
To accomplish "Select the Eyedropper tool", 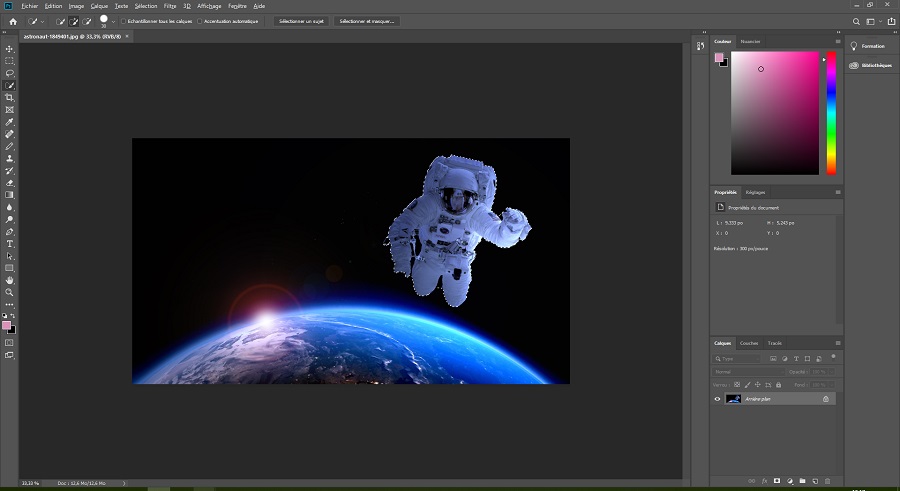I will tap(9, 122).
